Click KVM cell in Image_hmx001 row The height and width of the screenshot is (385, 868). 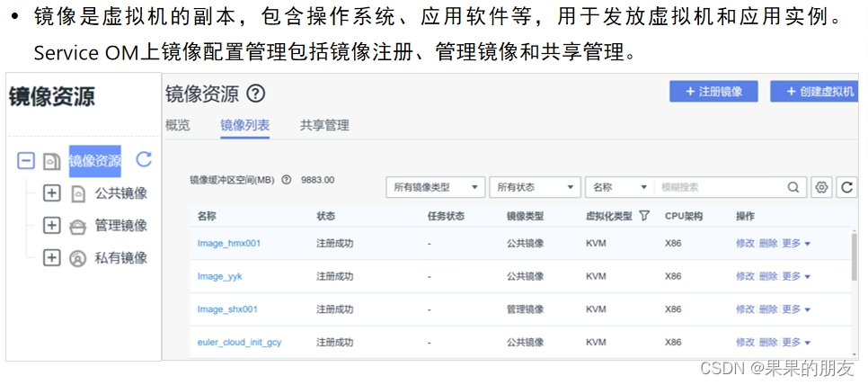pos(596,243)
